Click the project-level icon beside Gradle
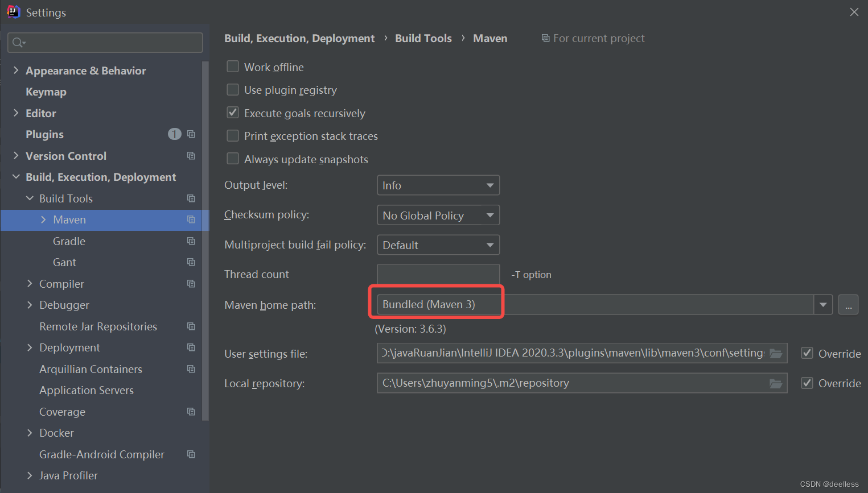The height and width of the screenshot is (493, 868). 191,241
